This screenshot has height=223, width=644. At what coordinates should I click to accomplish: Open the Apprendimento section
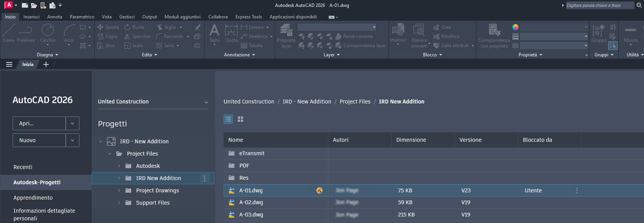(x=33, y=198)
